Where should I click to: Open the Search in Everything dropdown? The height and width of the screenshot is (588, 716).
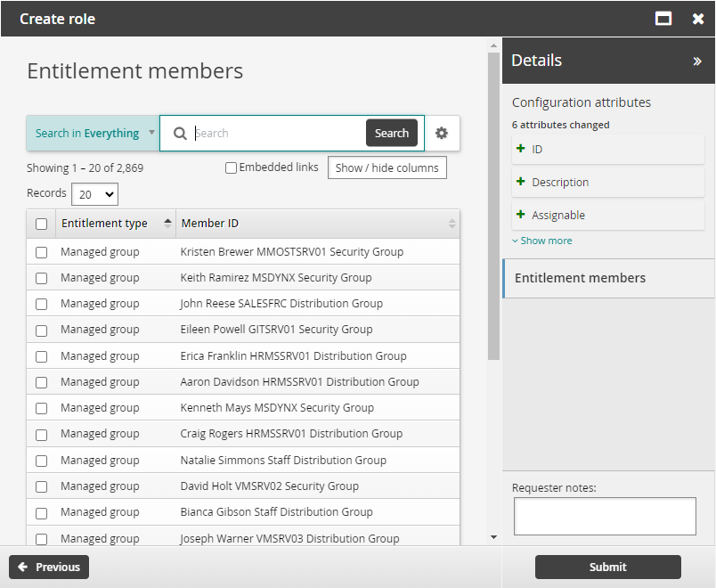click(x=92, y=133)
